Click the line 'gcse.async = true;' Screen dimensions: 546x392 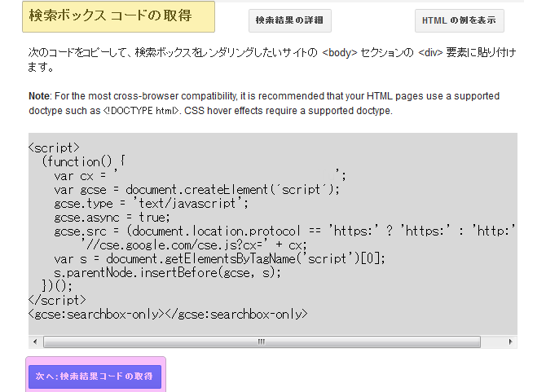tap(112, 218)
